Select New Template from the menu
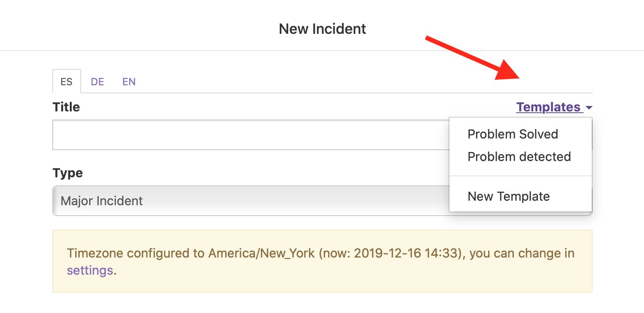The height and width of the screenshot is (313, 644). (508, 196)
